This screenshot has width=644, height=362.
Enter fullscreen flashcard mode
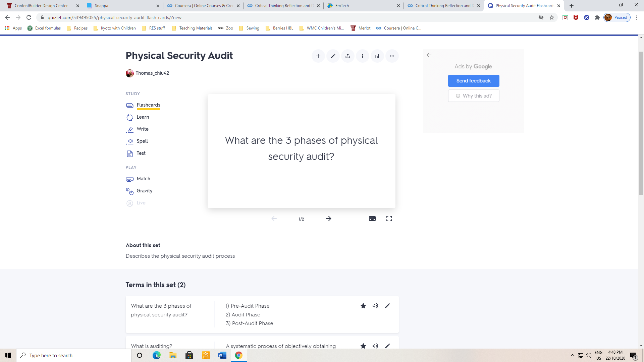389,219
